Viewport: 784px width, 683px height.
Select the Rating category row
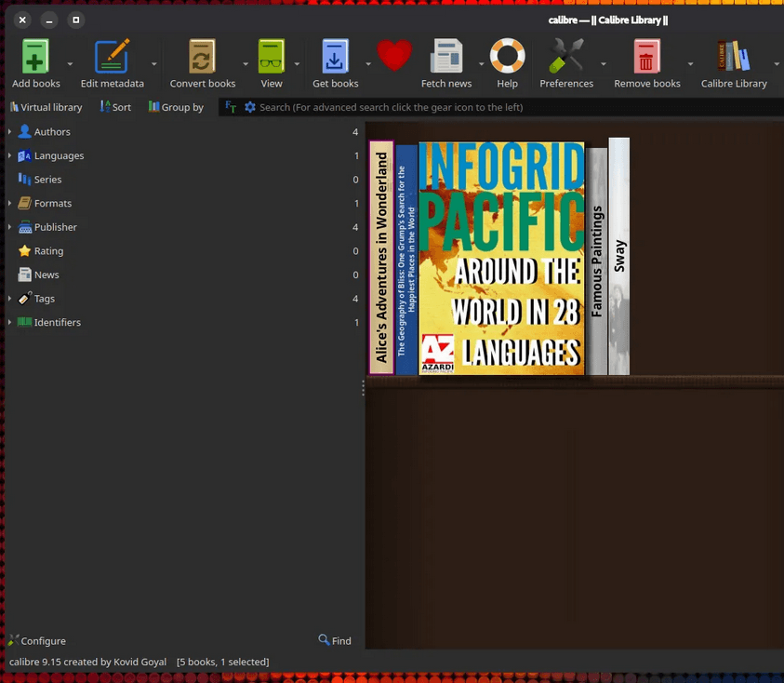click(x=183, y=250)
